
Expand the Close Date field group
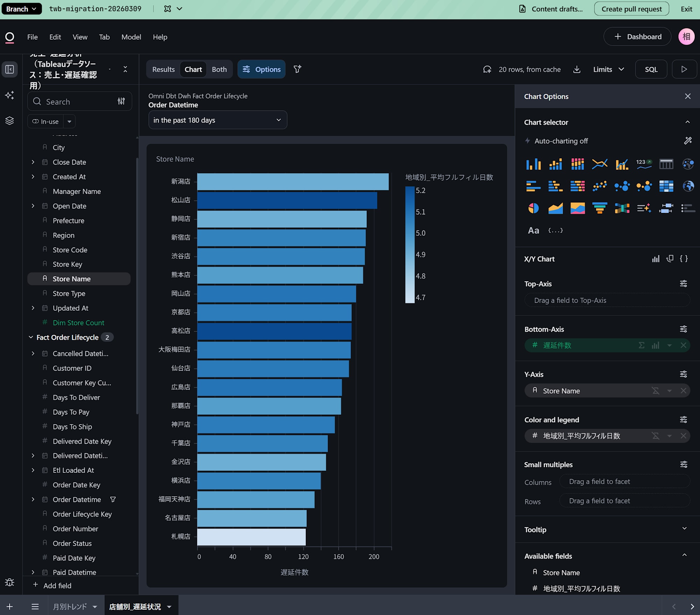tap(33, 162)
